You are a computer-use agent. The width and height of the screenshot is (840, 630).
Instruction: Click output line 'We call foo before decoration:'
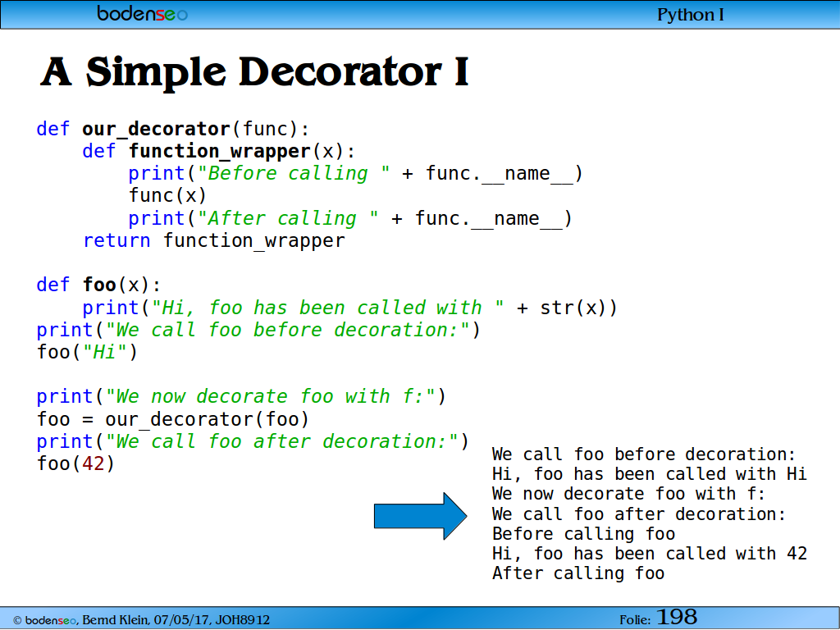(643, 454)
